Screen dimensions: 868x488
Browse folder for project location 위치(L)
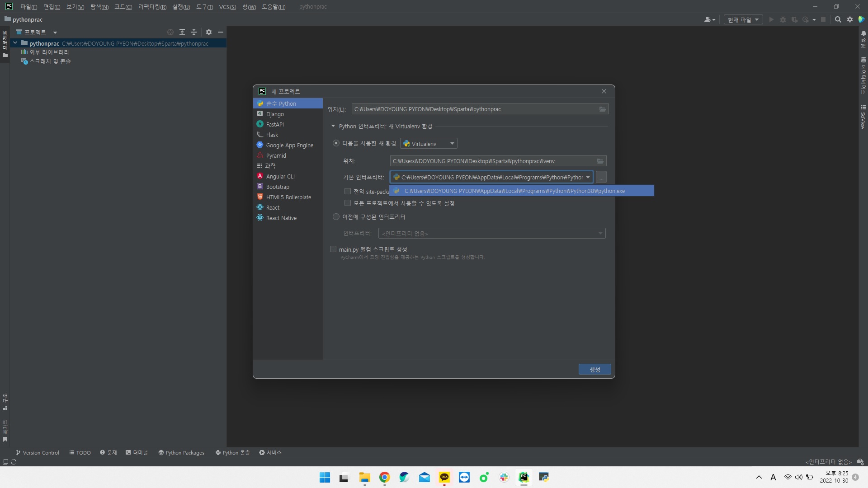click(x=603, y=109)
